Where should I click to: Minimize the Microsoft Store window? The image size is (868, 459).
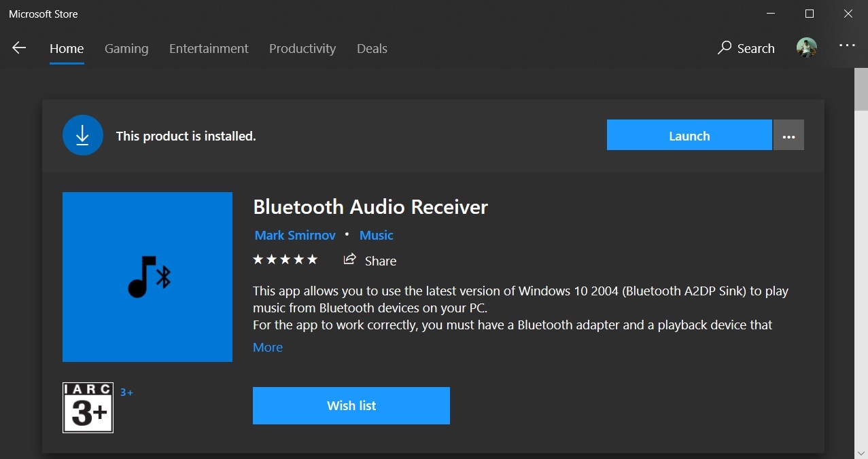click(x=770, y=14)
